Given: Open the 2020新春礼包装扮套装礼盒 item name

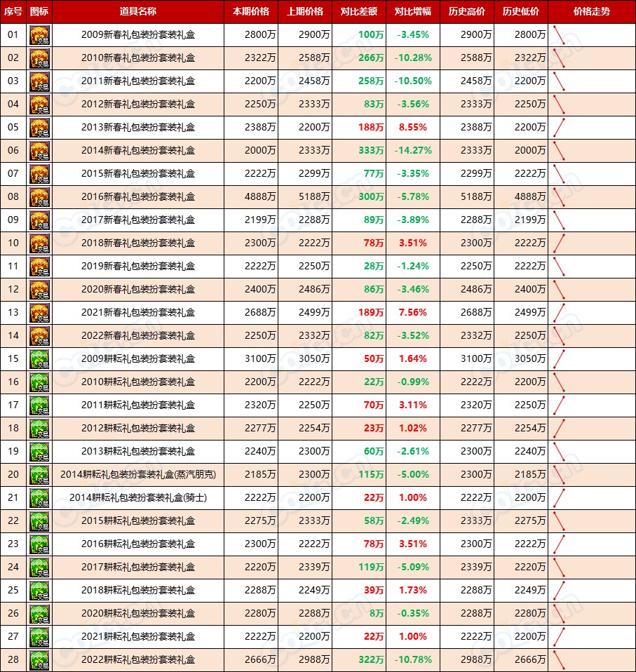Looking at the screenshot, I should pyautogui.click(x=138, y=290).
